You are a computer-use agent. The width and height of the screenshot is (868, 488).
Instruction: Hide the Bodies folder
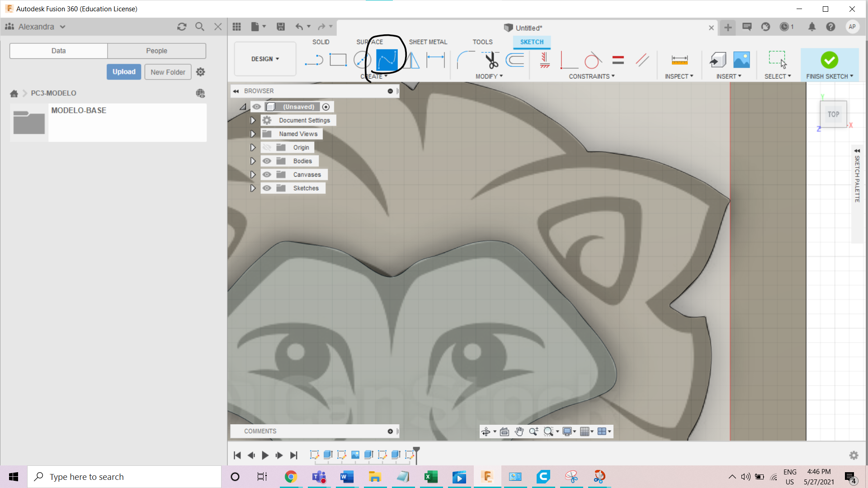[x=267, y=161]
